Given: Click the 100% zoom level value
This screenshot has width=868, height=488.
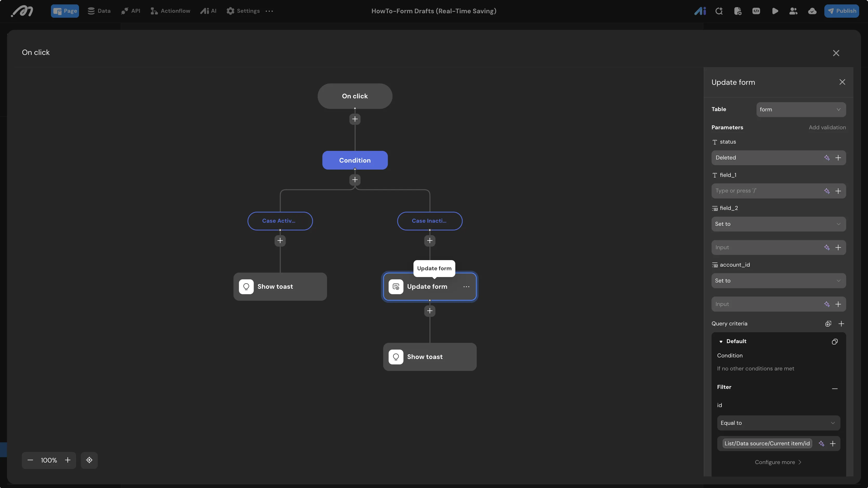Looking at the screenshot, I should coord(49,460).
